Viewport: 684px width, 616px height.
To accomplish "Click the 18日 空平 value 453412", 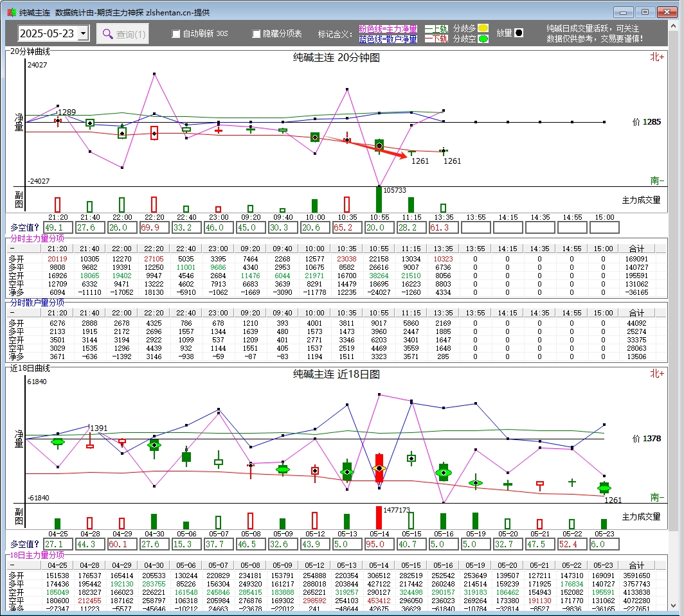I will [379, 601].
